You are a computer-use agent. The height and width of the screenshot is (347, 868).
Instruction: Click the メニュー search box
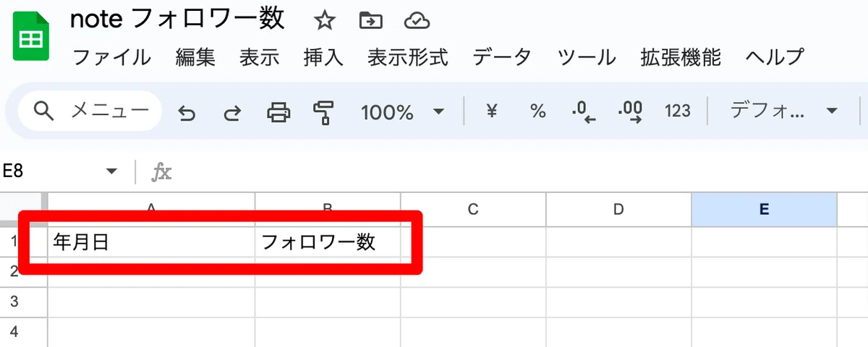coord(90,111)
